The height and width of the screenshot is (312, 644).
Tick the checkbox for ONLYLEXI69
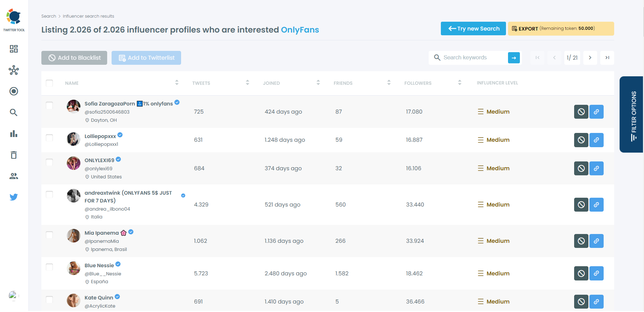(x=50, y=162)
